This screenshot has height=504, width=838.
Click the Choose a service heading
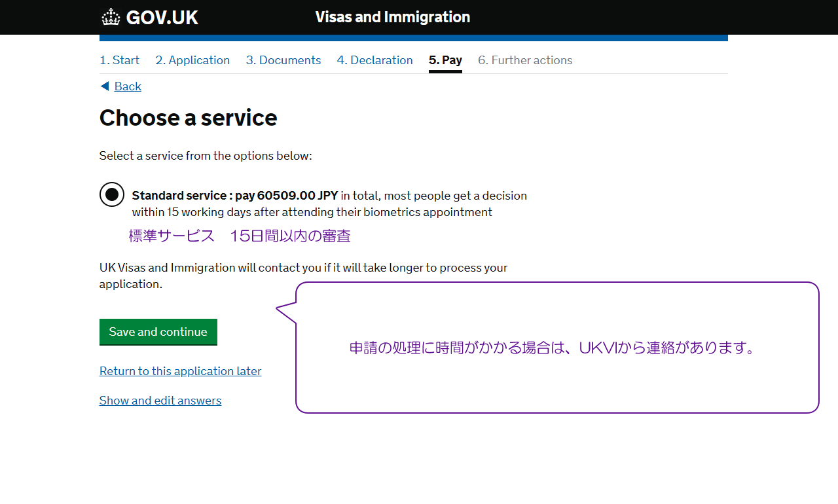[x=189, y=118]
